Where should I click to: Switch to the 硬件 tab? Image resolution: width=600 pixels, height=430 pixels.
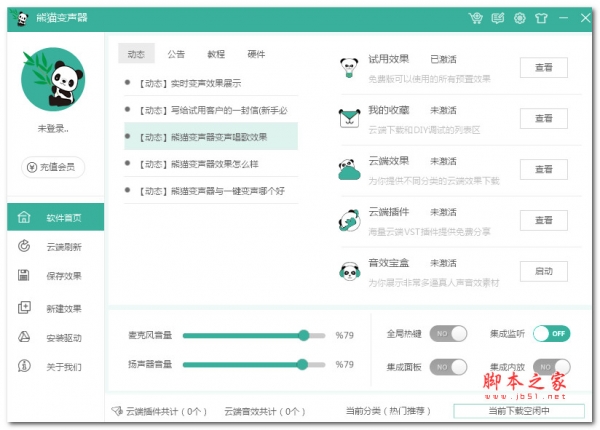256,54
